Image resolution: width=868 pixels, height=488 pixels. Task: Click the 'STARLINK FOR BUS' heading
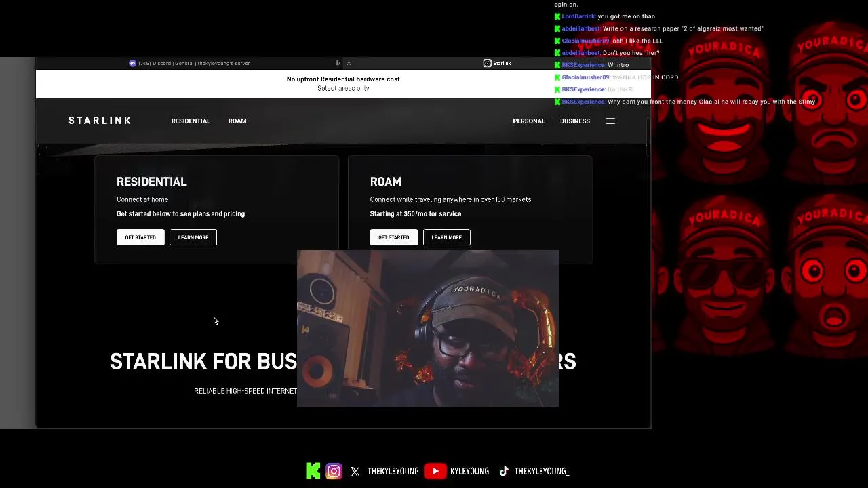(203, 362)
